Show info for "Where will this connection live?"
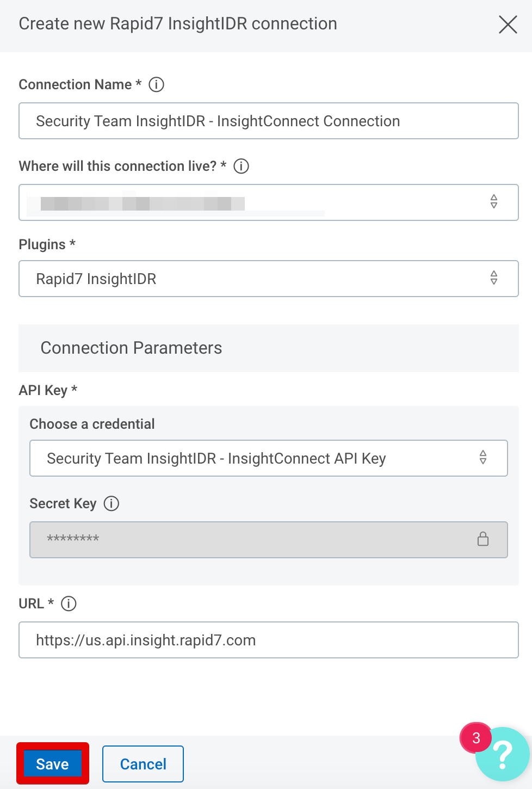The width and height of the screenshot is (532, 789). (x=241, y=167)
